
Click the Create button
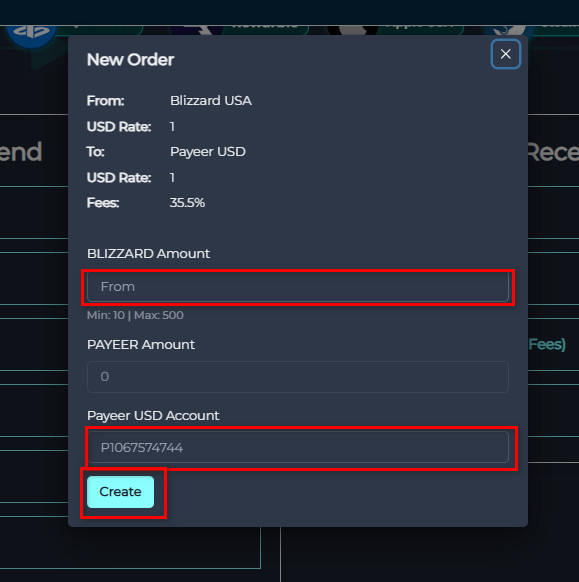[120, 492]
